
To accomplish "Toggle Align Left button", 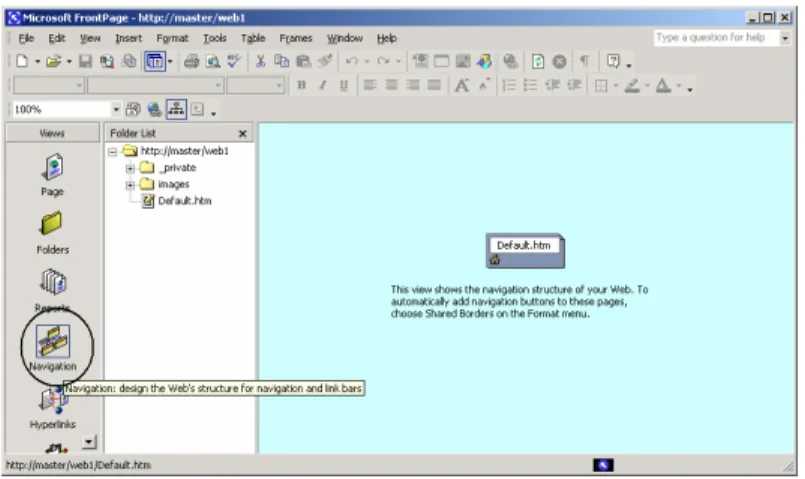I will tap(370, 85).
